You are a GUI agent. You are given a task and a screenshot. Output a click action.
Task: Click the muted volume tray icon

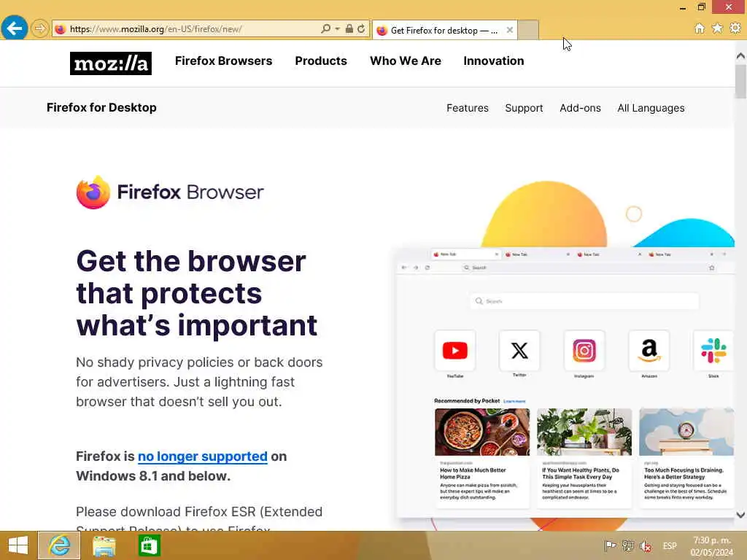click(x=646, y=546)
